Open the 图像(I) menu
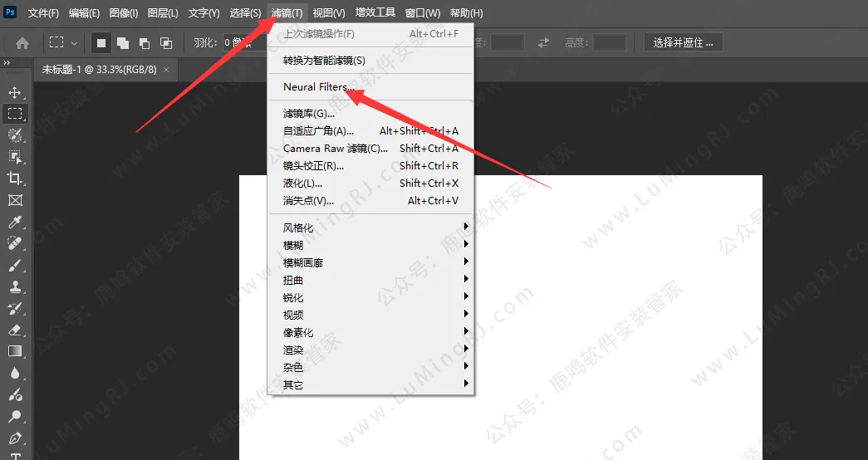The height and width of the screenshot is (460, 868). click(x=124, y=12)
